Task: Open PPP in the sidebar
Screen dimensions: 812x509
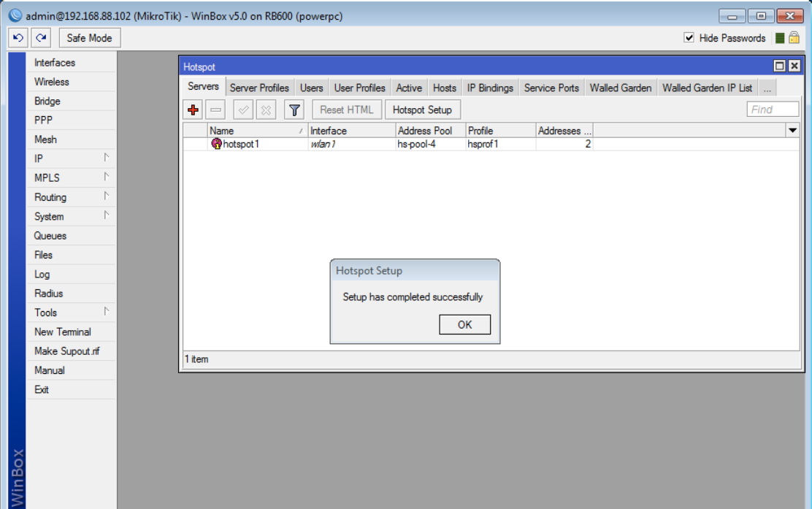Action: 70,120
